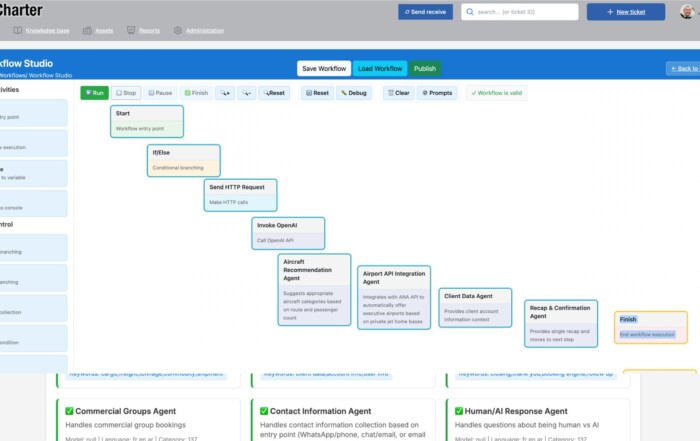The height and width of the screenshot is (441, 700).
Task: Click the Finish toolbar button
Action: click(x=196, y=93)
